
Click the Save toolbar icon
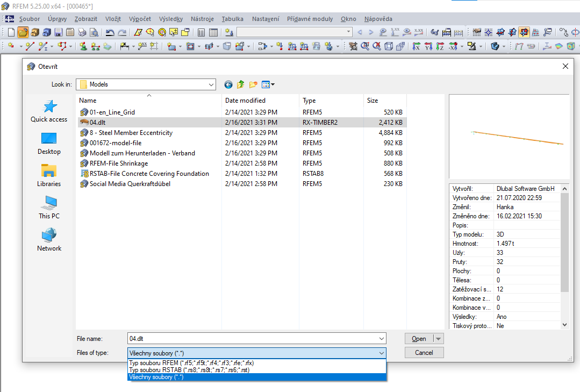[x=58, y=32]
